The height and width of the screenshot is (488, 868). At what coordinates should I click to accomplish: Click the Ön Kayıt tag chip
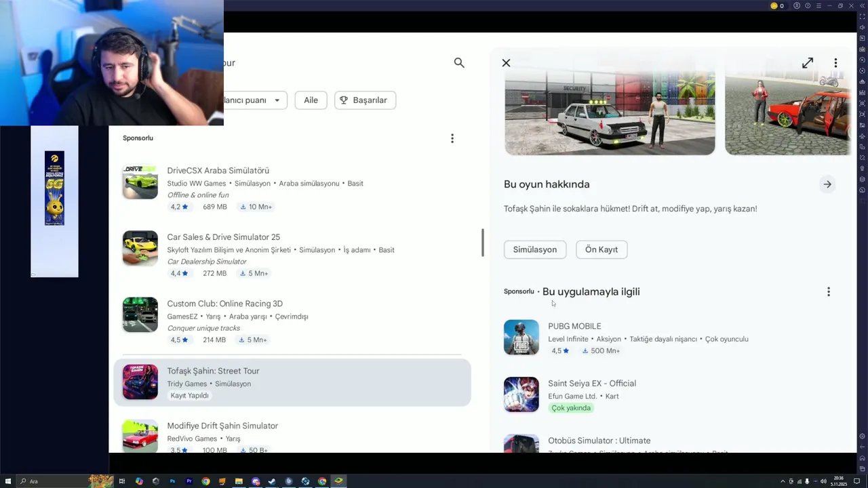point(601,249)
